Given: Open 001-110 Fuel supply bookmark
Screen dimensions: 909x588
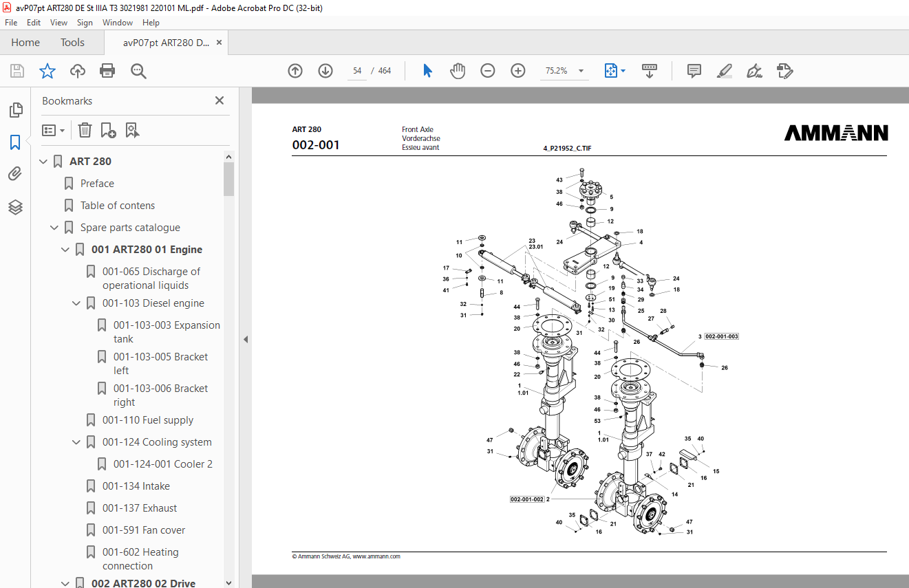Looking at the screenshot, I should (148, 420).
